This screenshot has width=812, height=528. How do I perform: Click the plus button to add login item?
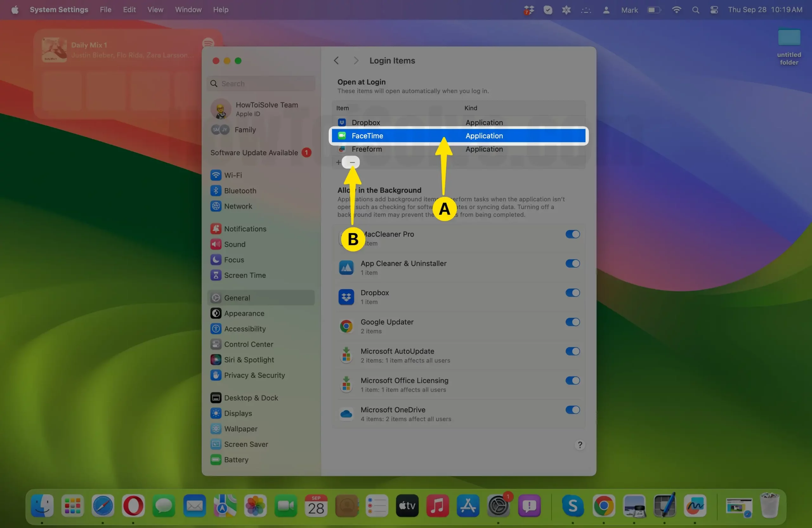(338, 163)
